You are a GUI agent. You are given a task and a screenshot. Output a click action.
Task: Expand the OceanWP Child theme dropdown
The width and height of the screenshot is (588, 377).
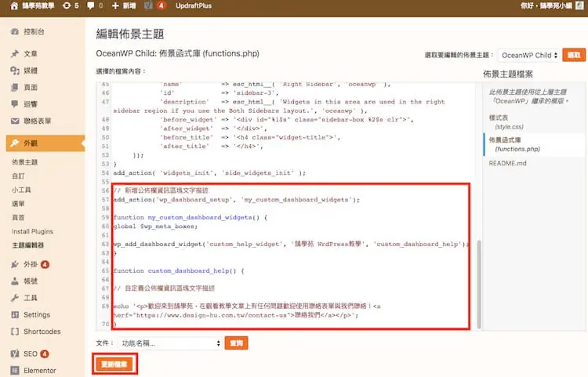[528, 55]
